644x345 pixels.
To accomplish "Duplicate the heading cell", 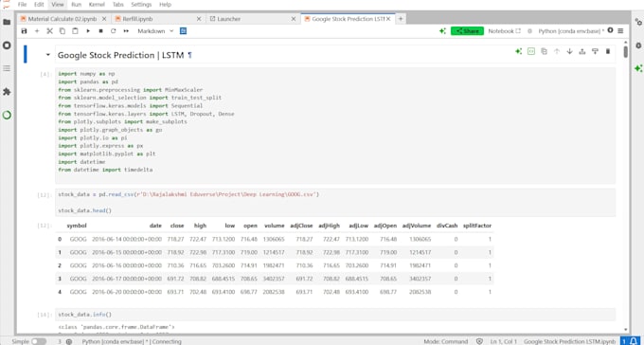I will coord(544,51).
